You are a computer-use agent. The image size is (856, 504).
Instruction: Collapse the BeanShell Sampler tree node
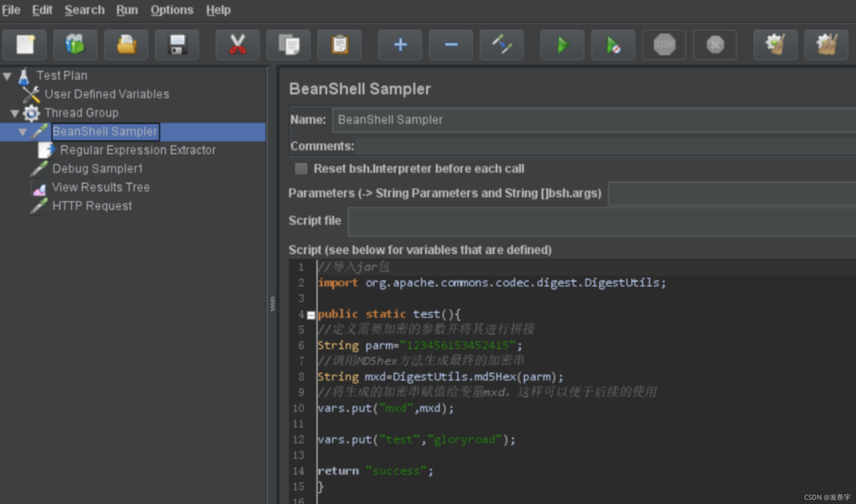(x=22, y=132)
